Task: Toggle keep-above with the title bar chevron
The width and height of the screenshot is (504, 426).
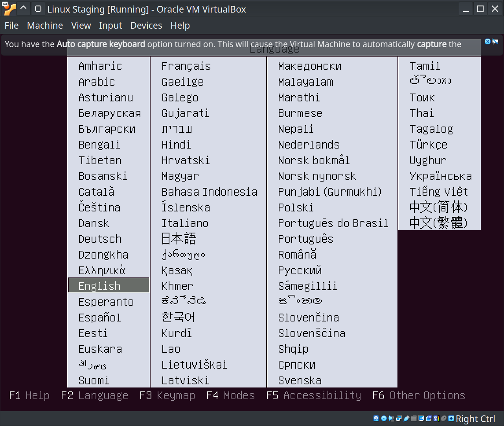Action: pos(24,9)
